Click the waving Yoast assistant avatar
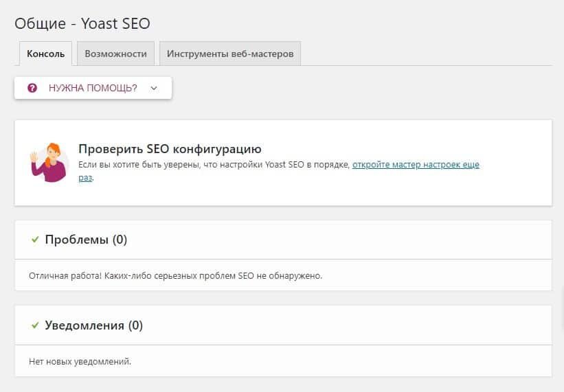564x392 pixels. click(x=49, y=162)
